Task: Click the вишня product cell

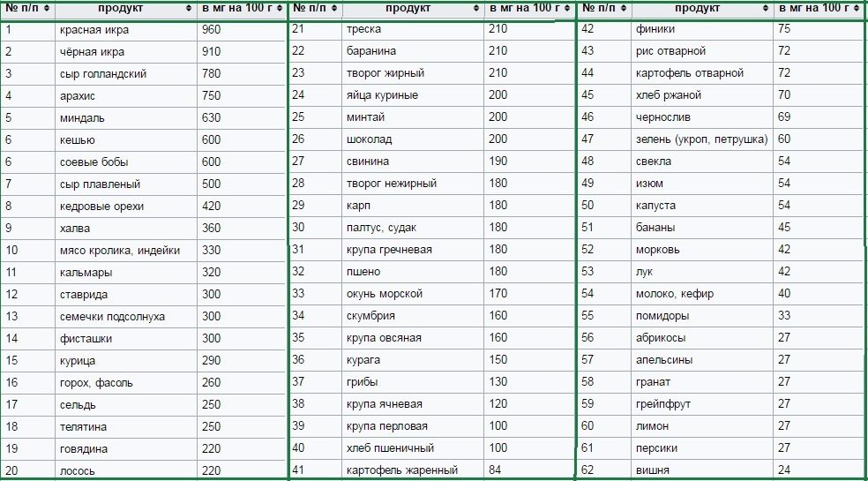Action: 702,470
